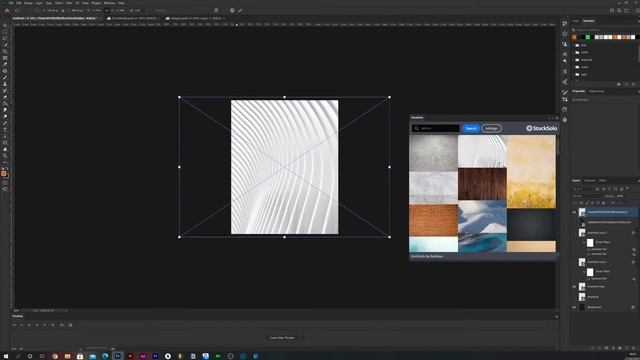Click the Create Video Timeline button
This screenshot has height=360, width=640.
click(282, 338)
